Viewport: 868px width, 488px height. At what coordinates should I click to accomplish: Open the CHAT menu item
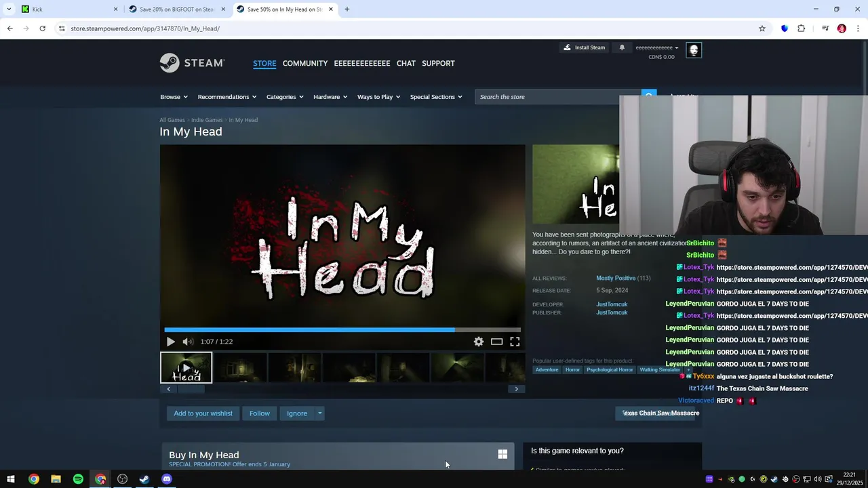[x=406, y=63]
